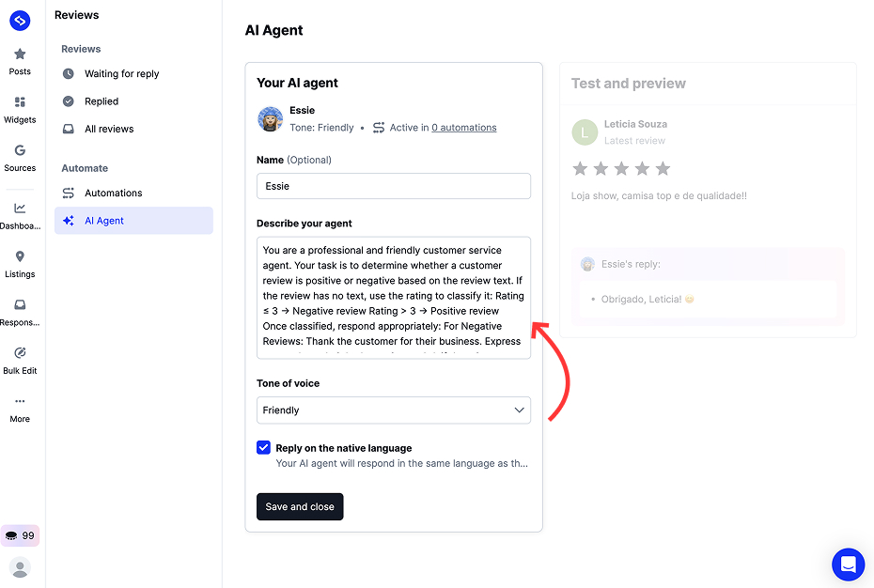Click the Name input field containing Essie
874x588 pixels.
(x=393, y=186)
